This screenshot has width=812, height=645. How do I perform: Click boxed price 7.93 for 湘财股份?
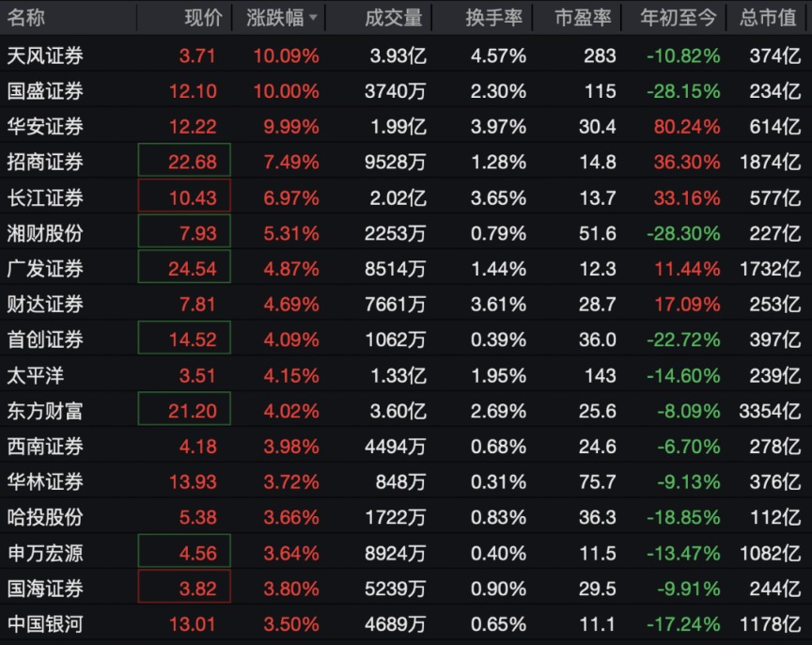(184, 231)
